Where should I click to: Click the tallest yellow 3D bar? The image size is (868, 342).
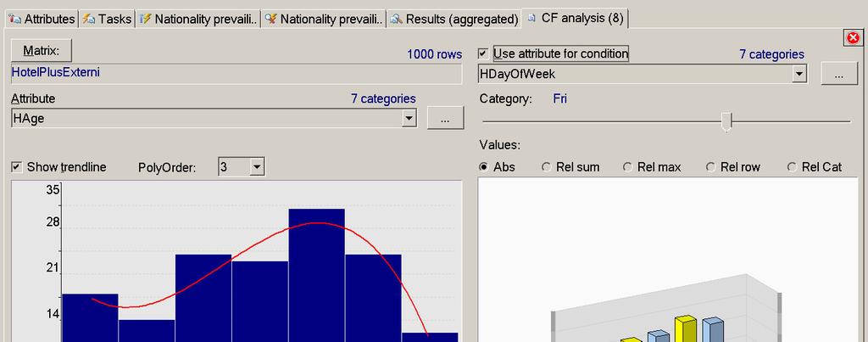tap(685, 329)
